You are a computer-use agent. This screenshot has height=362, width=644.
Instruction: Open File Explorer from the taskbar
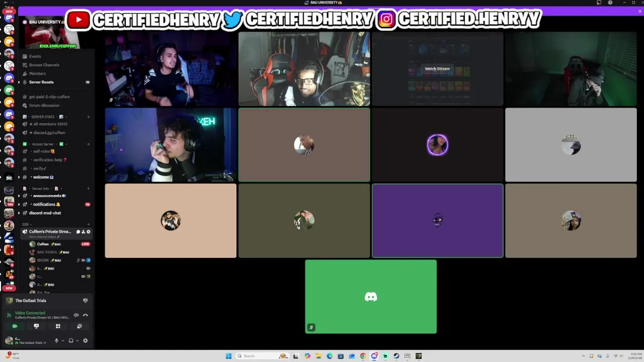click(318, 356)
